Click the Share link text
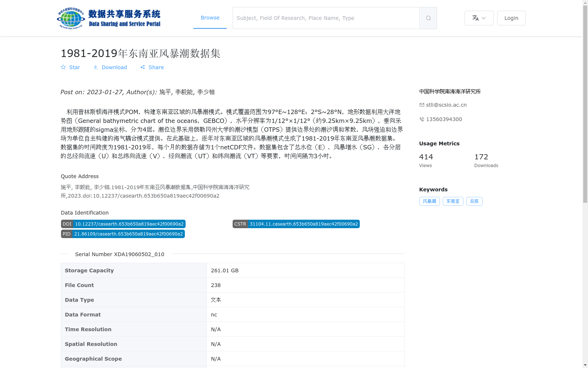The image size is (588, 368). click(x=156, y=67)
